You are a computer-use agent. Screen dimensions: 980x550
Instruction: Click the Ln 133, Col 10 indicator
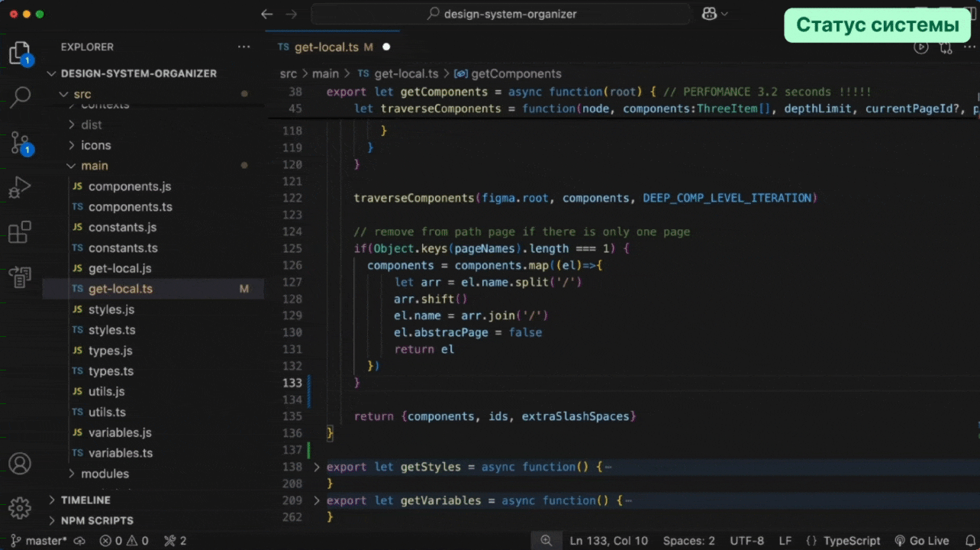[608, 541]
